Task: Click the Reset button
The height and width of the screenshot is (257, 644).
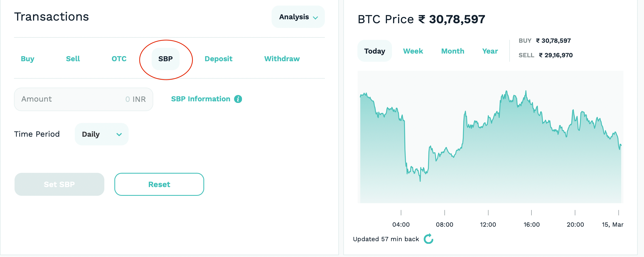Action: pyautogui.click(x=159, y=184)
